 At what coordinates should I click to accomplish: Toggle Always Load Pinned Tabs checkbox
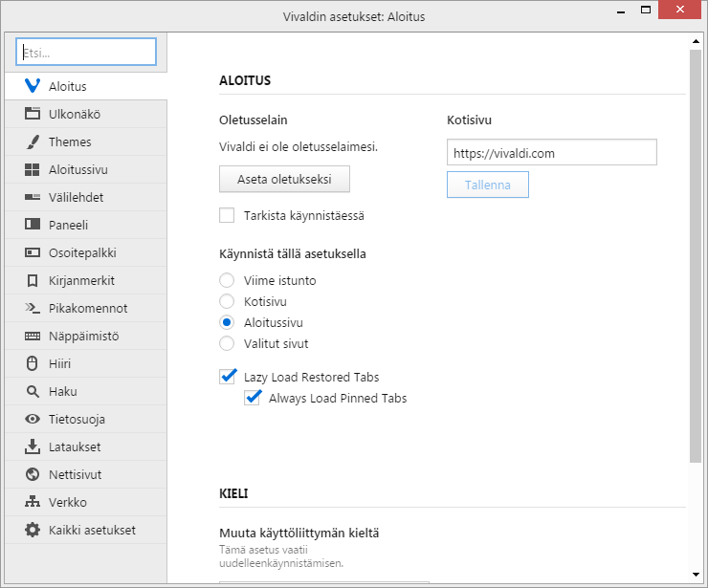tap(252, 398)
